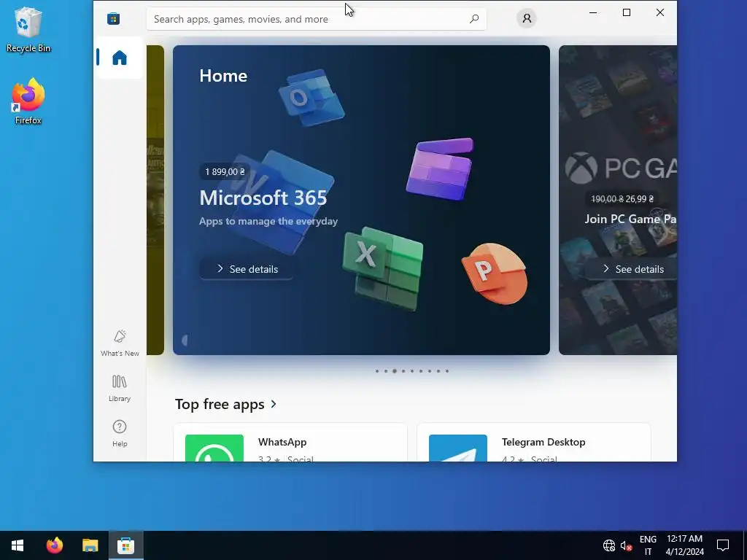The image size is (747, 560).
Task: Switch the ENG IT input language
Action: 648,545
